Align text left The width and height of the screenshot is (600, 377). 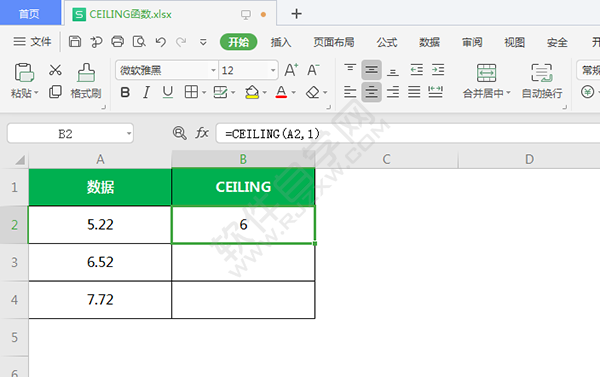pos(350,92)
